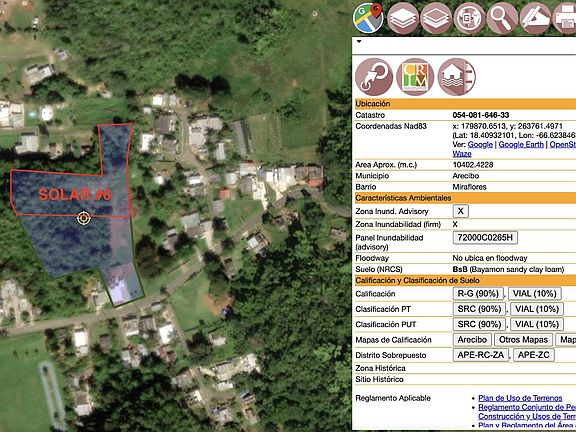Click VIAL (10%) in Clasificación PT row
The height and width of the screenshot is (432, 576).
[537, 309]
